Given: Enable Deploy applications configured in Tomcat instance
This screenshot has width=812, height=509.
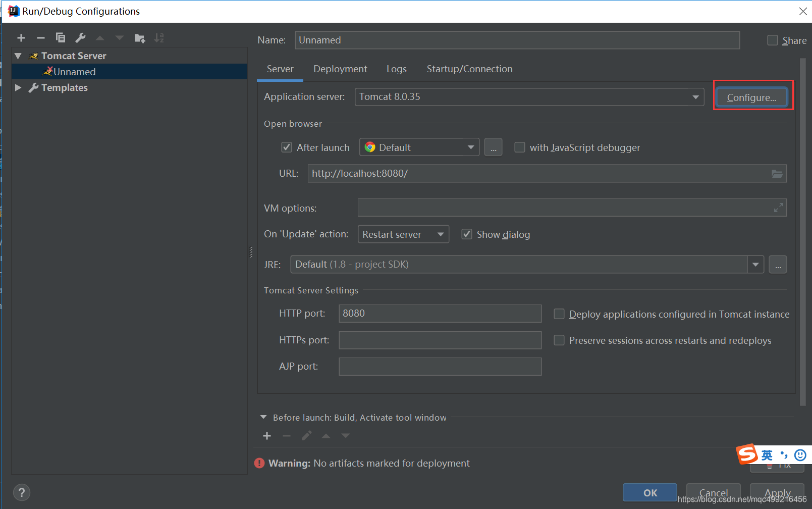Looking at the screenshot, I should coord(559,314).
